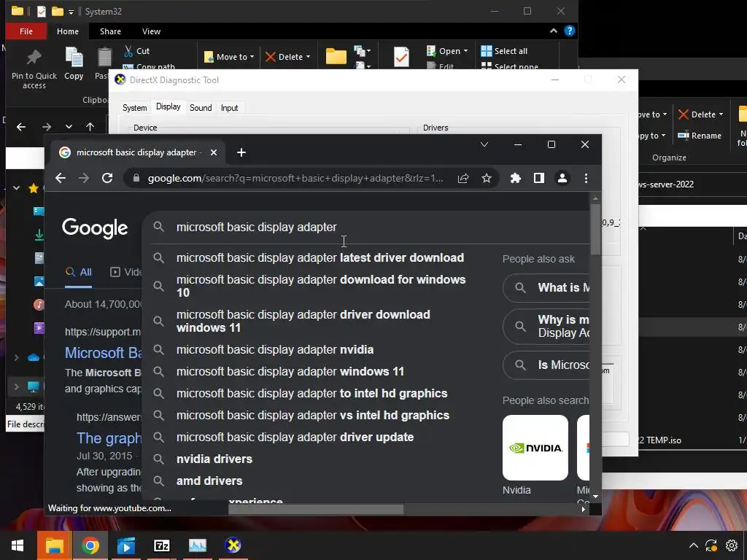Open a new Chrome tab
747x560 pixels.
241,152
